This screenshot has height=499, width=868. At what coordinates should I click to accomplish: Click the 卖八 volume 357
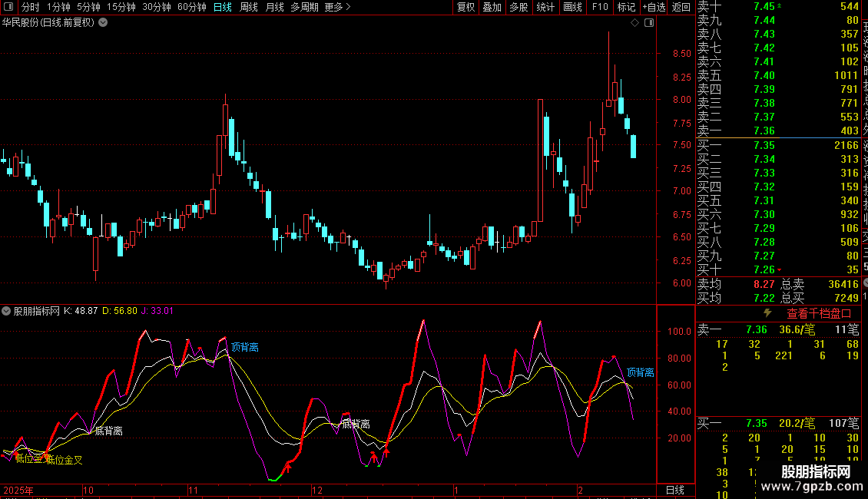pos(849,35)
